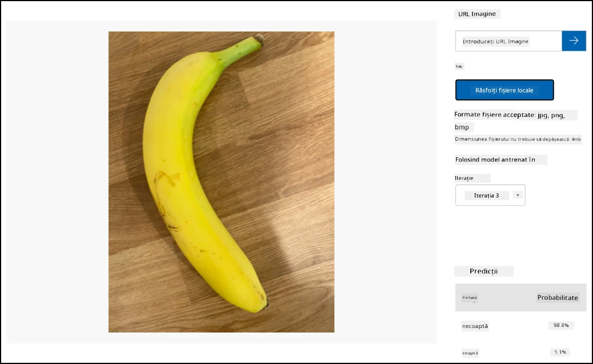Viewport: 593px width, 364px height.
Task: Click the chevron on Iterația 3 dropdown
Action: point(518,195)
